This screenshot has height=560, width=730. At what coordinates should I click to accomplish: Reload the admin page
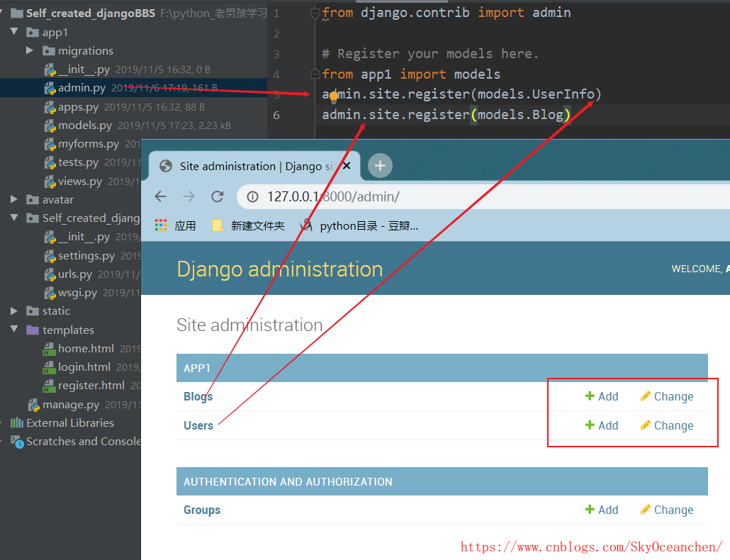pyautogui.click(x=218, y=196)
